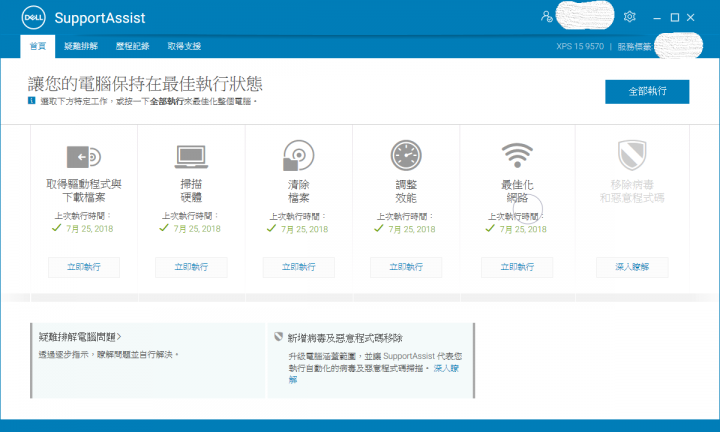Image resolution: width=720 pixels, height=432 pixels.
Task: Run 立即執行 under 取得驅動程式與下載檔案
Action: click(84, 267)
